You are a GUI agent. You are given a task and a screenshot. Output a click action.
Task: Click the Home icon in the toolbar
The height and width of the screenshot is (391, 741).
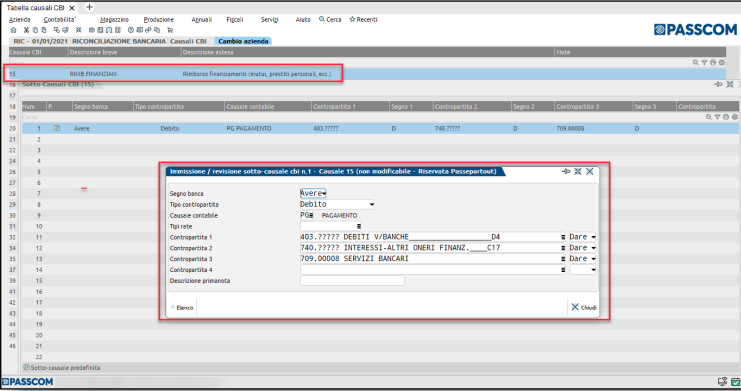13,30
